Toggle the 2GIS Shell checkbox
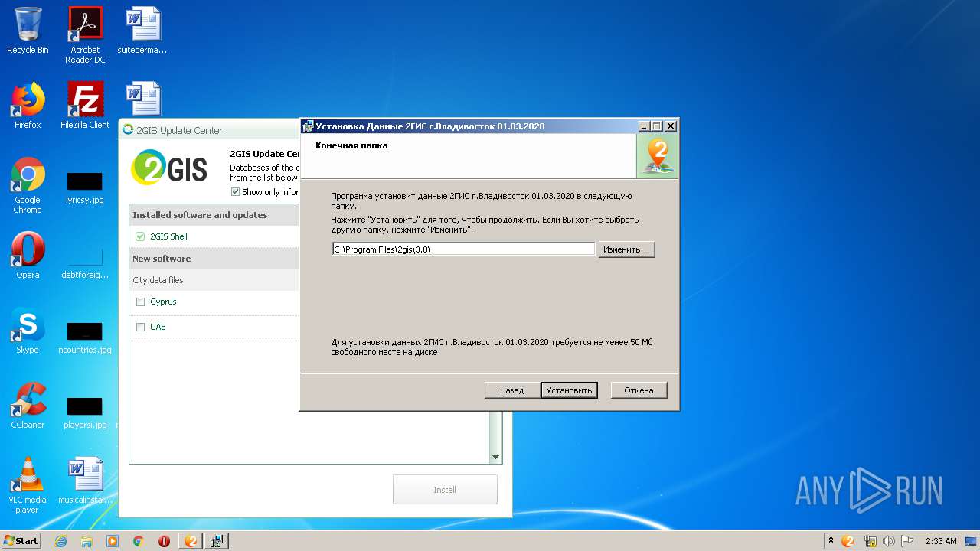This screenshot has height=551, width=980. point(140,236)
